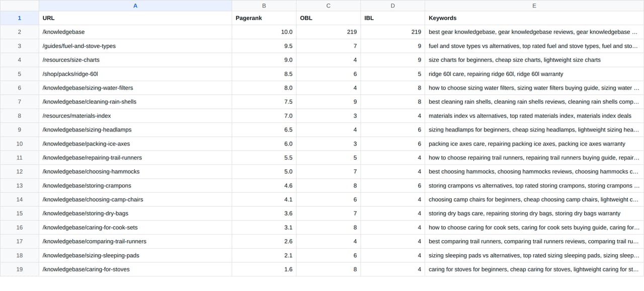The width and height of the screenshot is (644, 291).
Task: Select the /knowledgebase URL cell
Action: tap(135, 32)
